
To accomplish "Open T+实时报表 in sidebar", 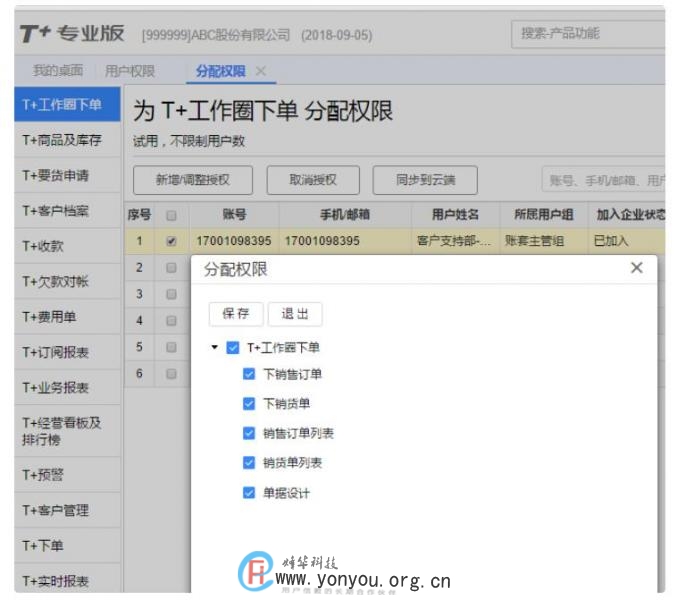I will point(67,580).
